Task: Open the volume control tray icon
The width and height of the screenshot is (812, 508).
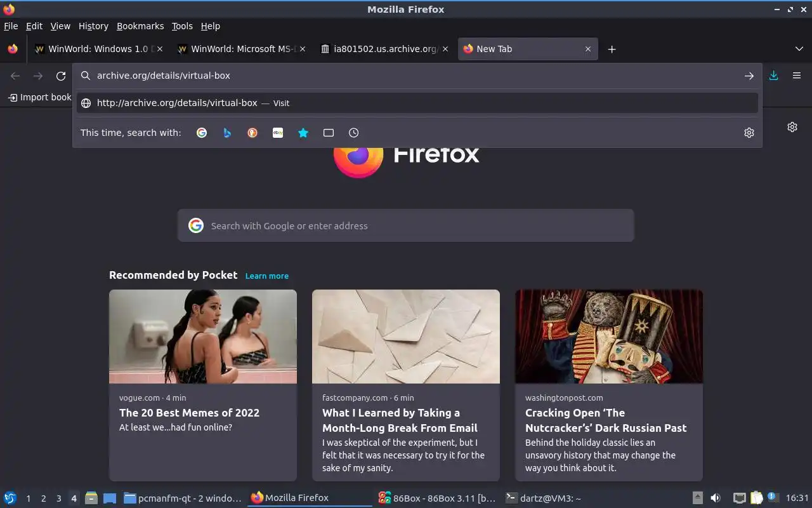Action: (x=716, y=498)
